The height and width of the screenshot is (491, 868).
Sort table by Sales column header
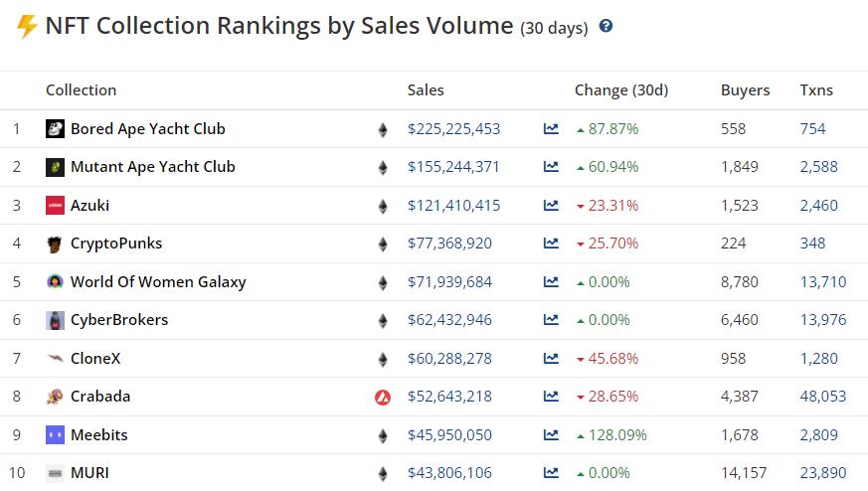pyautogui.click(x=426, y=90)
